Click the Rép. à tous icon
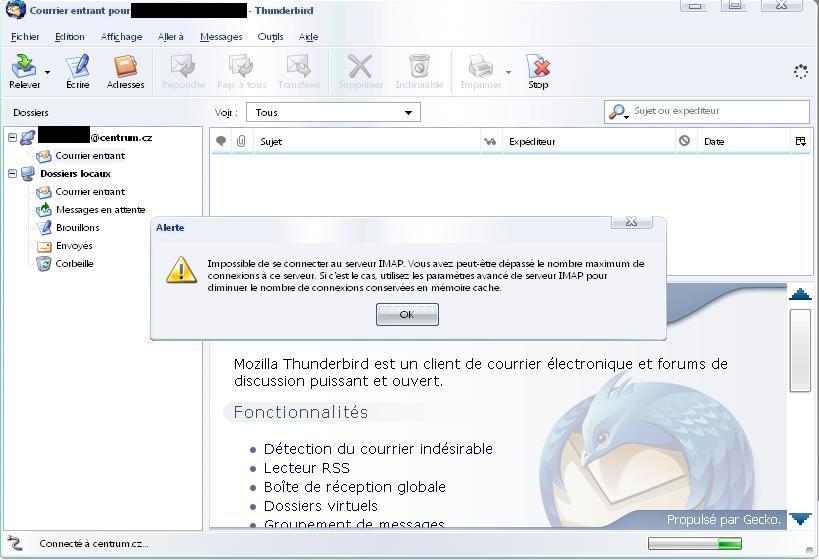This screenshot has height=560, width=819. [x=241, y=66]
